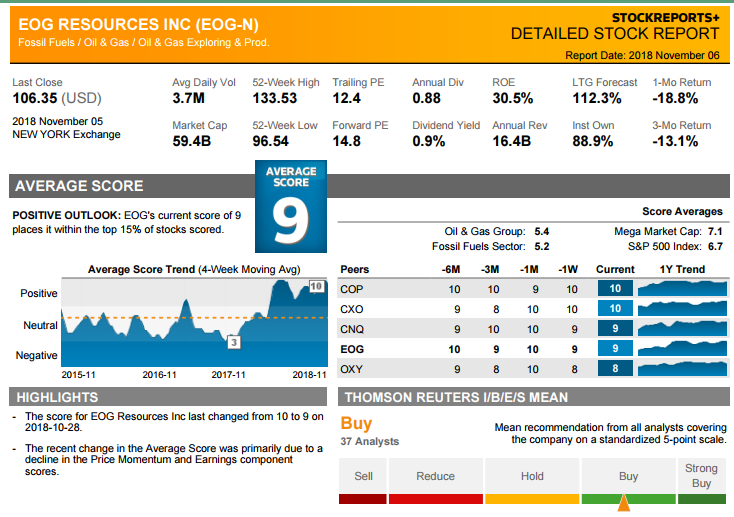734x517 pixels.
Task: Click the orange Buy recommendation text
Action: pyautogui.click(x=356, y=423)
